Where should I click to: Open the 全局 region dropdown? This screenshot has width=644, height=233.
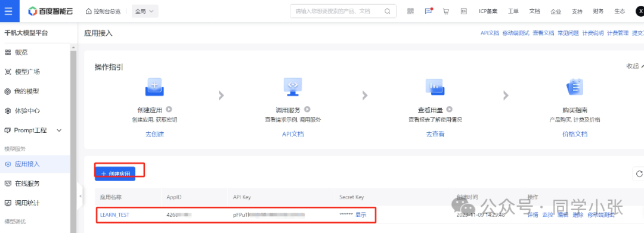[x=145, y=11]
